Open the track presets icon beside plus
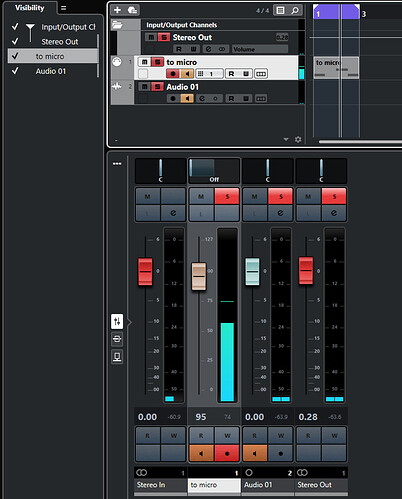The image size is (402, 499). pos(132,10)
